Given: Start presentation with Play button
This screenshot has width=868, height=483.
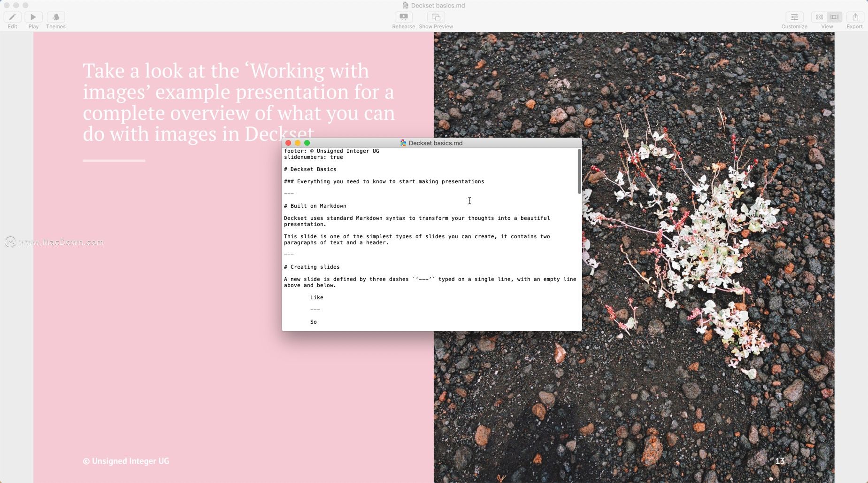Looking at the screenshot, I should [33, 17].
